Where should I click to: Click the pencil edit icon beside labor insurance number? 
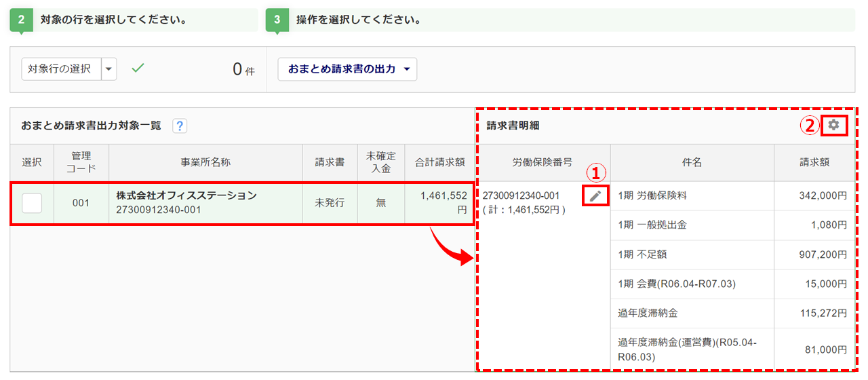(595, 196)
